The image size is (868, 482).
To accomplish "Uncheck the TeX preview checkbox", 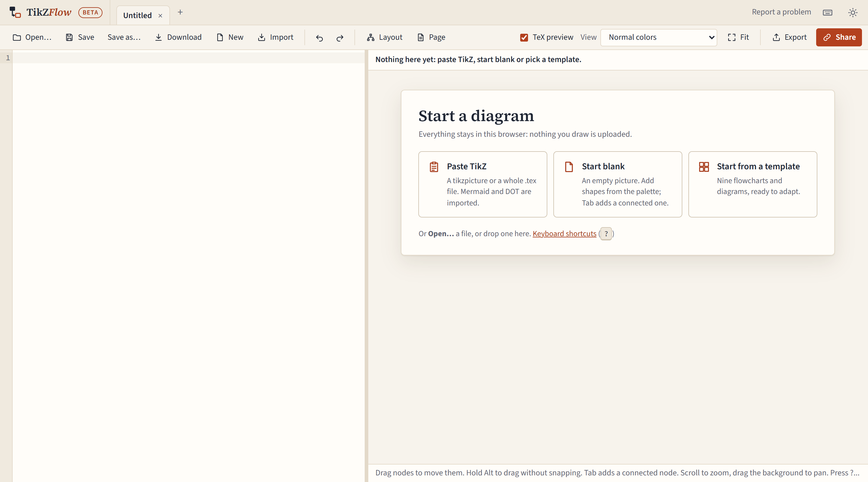I will [524, 37].
